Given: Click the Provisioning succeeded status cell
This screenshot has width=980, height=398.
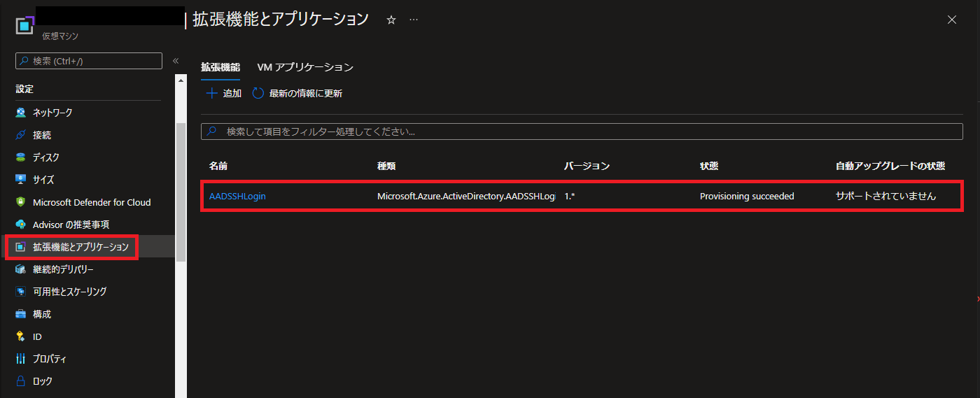Looking at the screenshot, I should coord(747,197).
